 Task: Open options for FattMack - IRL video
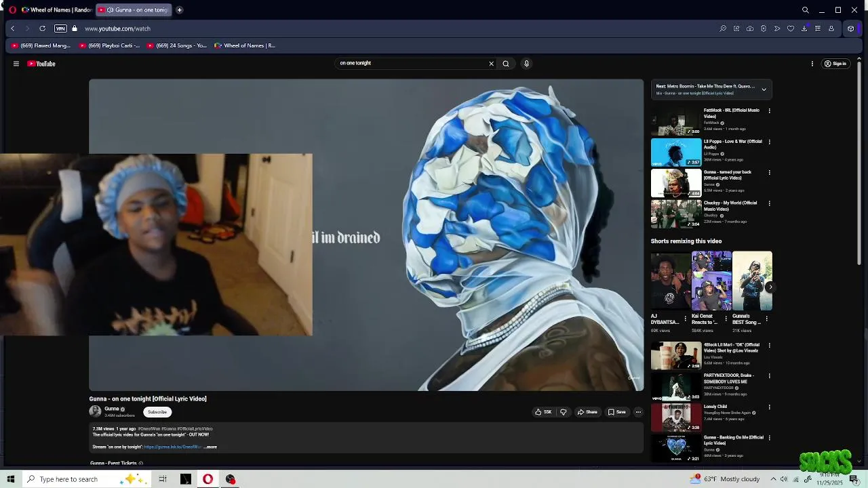click(x=769, y=110)
